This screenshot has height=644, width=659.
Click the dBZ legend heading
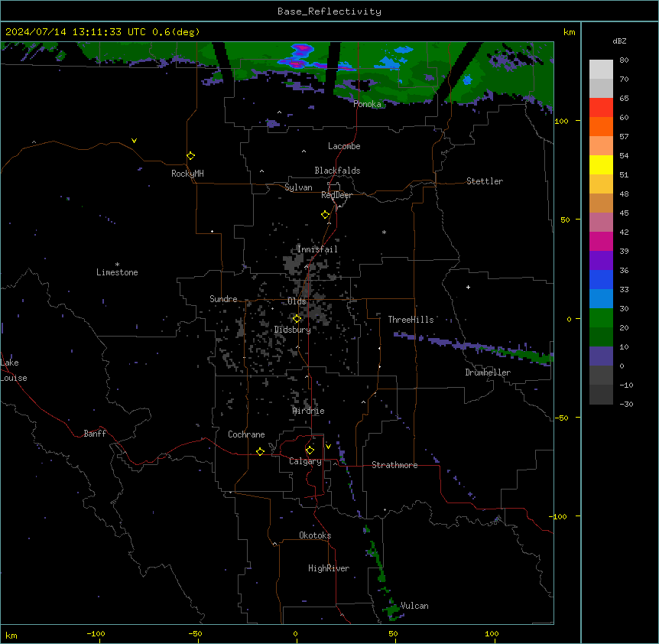619,41
